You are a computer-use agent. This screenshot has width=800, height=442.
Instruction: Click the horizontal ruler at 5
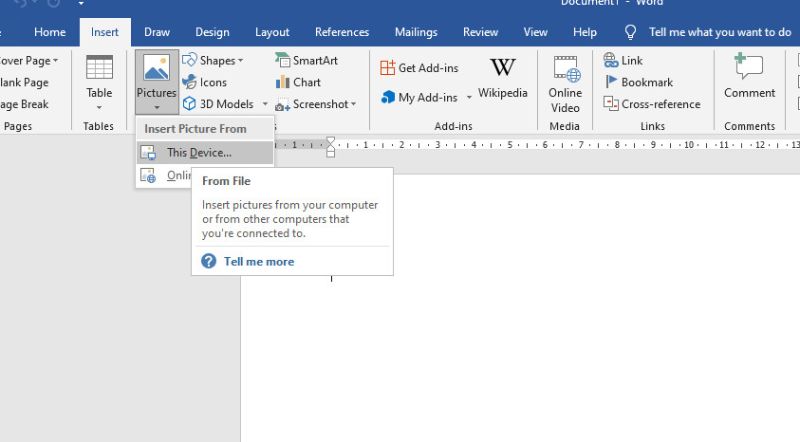click(509, 145)
